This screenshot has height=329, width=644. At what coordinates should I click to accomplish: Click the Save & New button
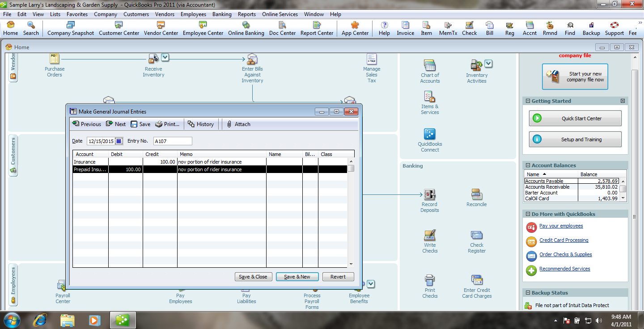pyautogui.click(x=297, y=277)
